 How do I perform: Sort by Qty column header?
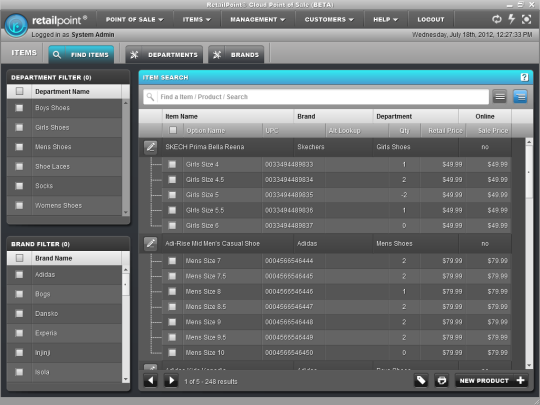click(404, 131)
